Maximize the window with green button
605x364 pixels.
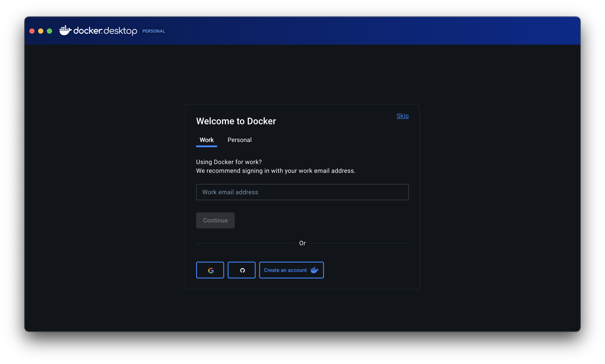[x=50, y=31]
